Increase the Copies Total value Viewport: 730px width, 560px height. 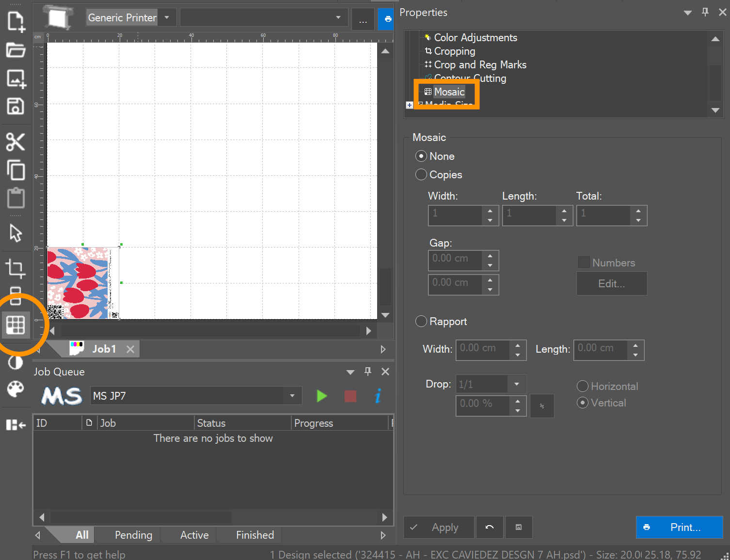point(638,211)
